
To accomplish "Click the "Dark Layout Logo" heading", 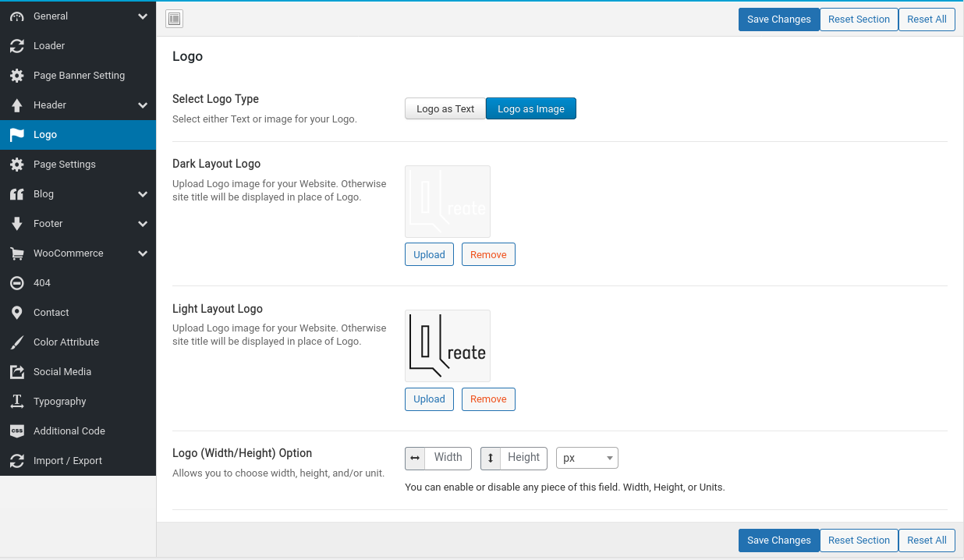I will click(216, 164).
